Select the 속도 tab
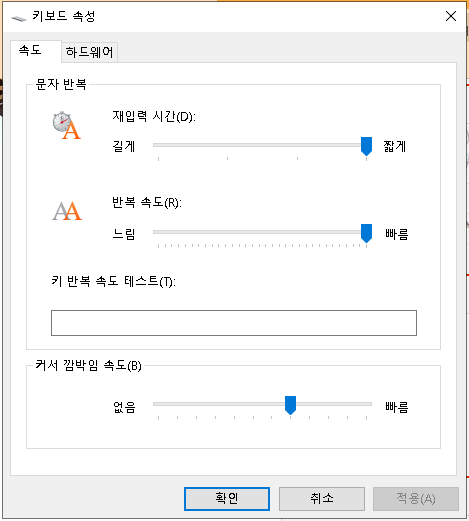This screenshot has height=521, width=469. (x=30, y=50)
